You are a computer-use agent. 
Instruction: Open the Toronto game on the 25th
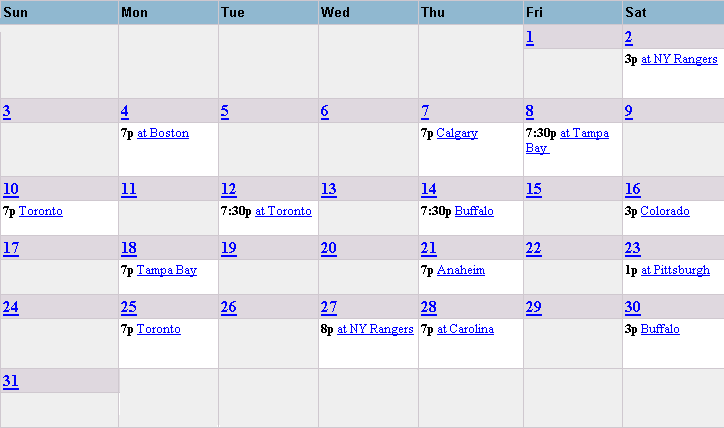point(159,330)
